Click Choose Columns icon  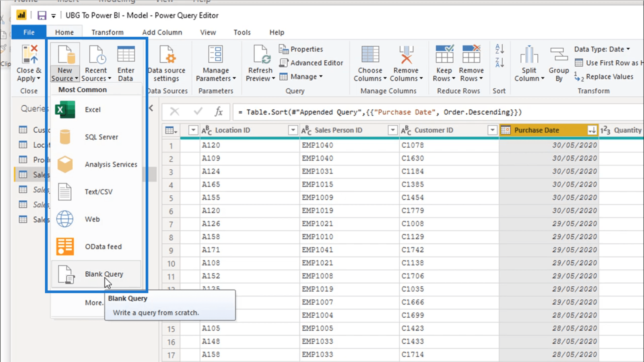370,55
